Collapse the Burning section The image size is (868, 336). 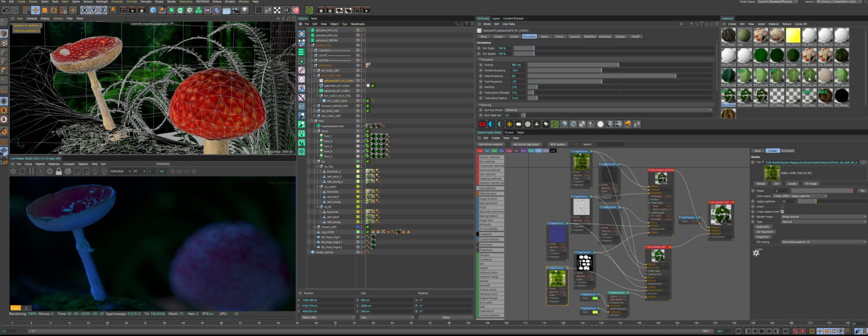click(480, 105)
